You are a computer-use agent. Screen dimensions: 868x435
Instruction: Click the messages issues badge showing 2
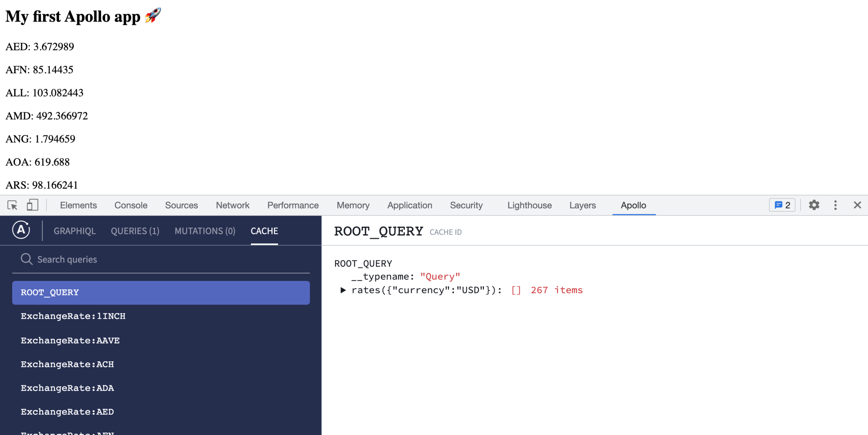(x=782, y=205)
